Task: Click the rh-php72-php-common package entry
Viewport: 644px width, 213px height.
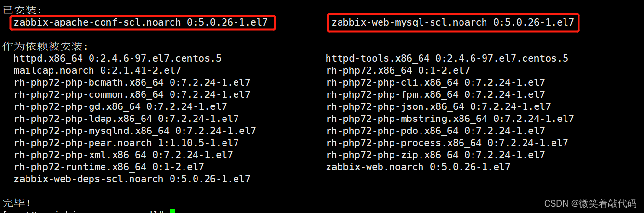Action: [x=132, y=95]
